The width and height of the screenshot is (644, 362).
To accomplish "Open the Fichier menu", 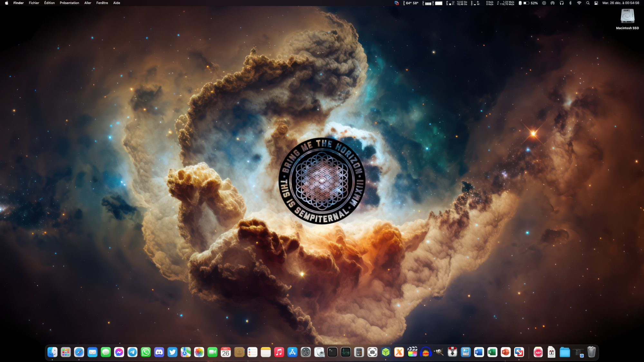I will pyautogui.click(x=34, y=3).
